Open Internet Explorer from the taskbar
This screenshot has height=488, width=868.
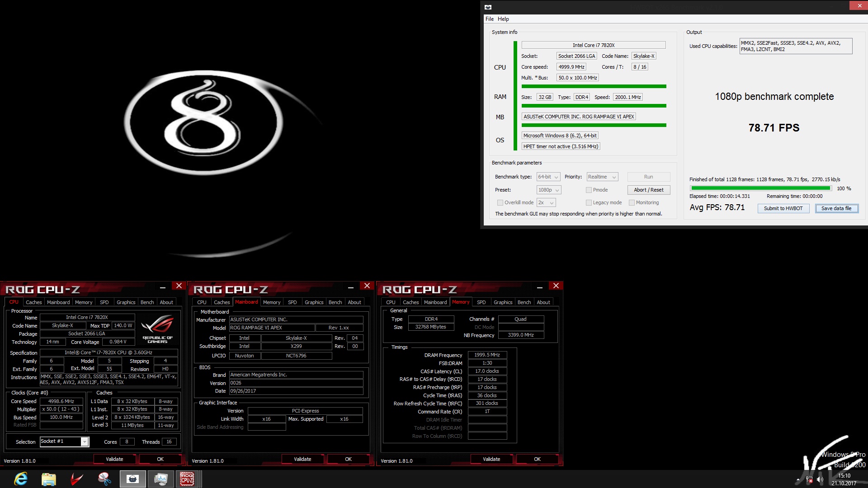[21, 479]
